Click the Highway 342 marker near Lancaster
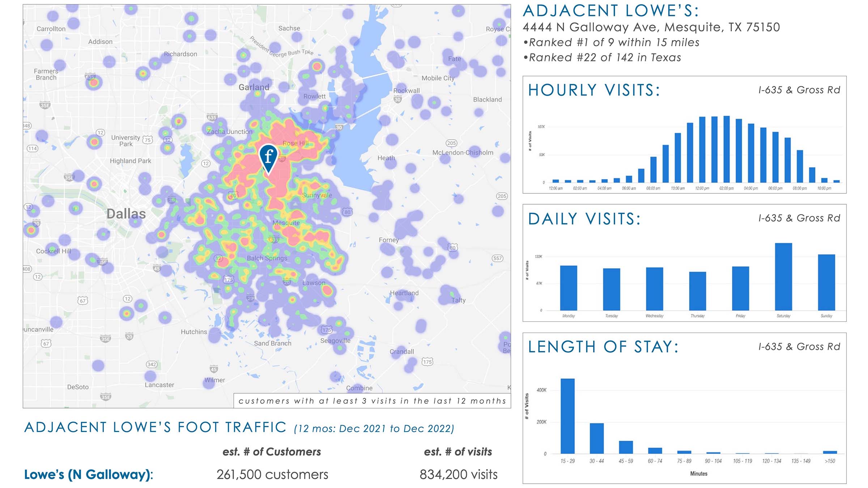The height and width of the screenshot is (488, 868). click(152, 364)
